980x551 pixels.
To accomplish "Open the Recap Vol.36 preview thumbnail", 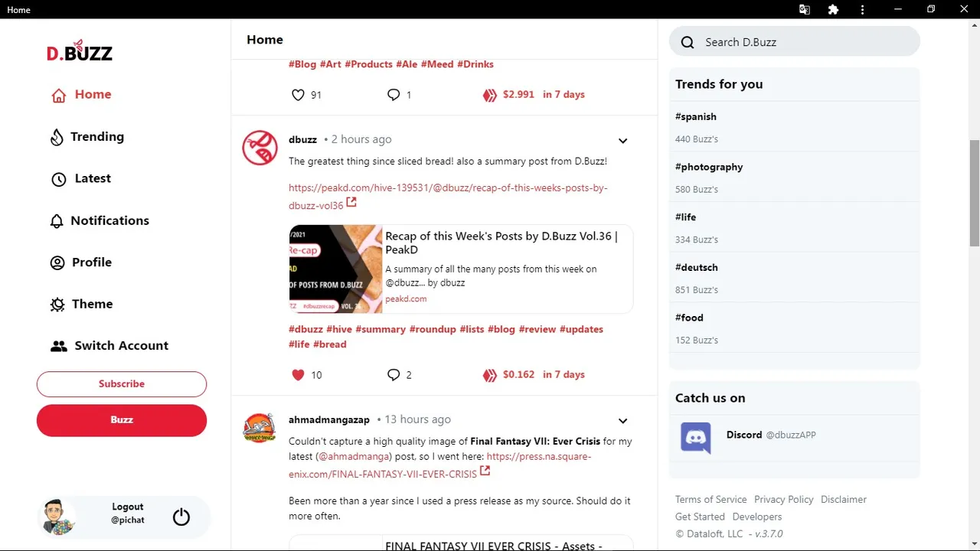I will click(x=335, y=269).
